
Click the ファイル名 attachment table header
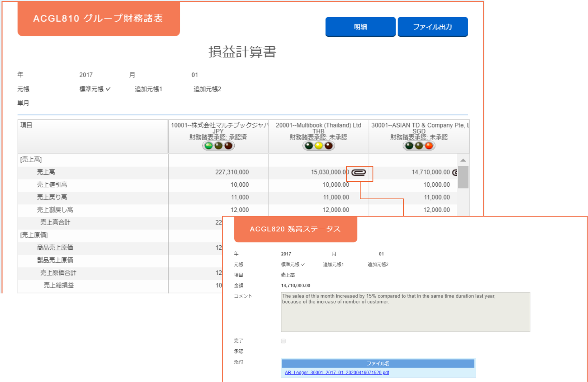click(378, 363)
